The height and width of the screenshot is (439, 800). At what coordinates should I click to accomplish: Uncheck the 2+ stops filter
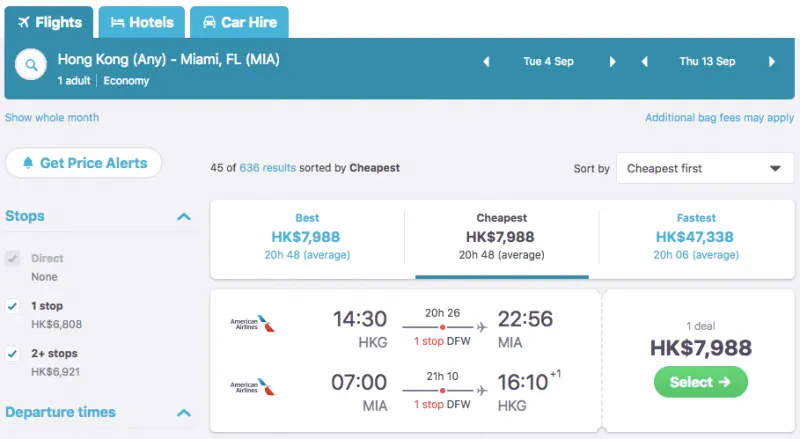point(13,354)
